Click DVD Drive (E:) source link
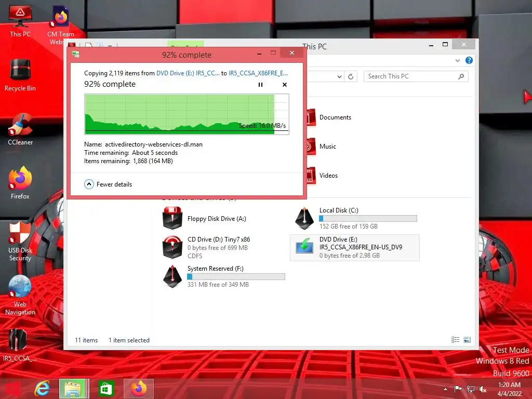The width and height of the screenshot is (532, 399). coord(188,73)
